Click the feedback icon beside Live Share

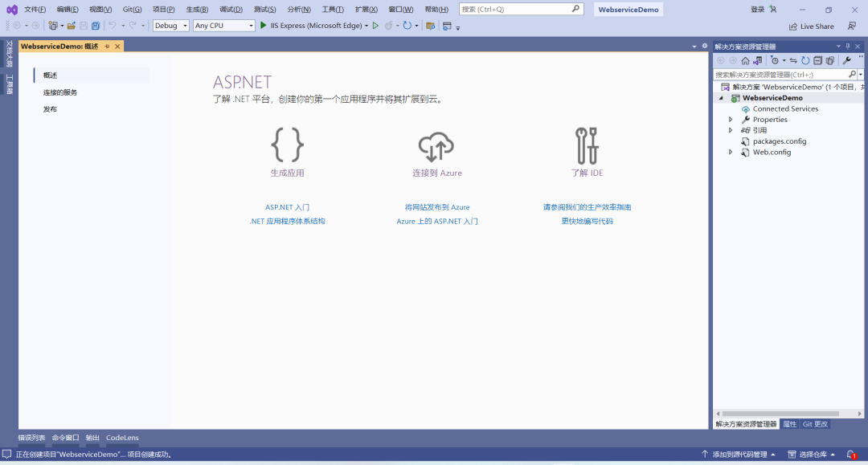point(852,26)
